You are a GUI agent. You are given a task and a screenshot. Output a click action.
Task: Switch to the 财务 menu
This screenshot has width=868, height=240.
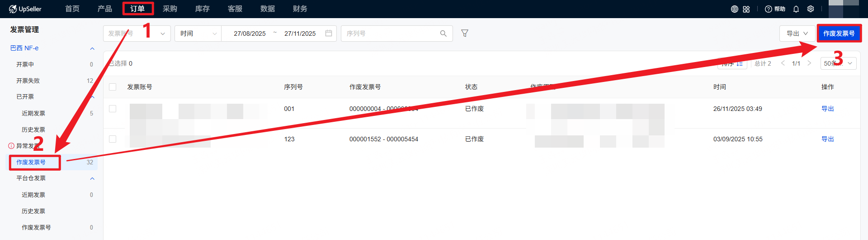pyautogui.click(x=300, y=9)
